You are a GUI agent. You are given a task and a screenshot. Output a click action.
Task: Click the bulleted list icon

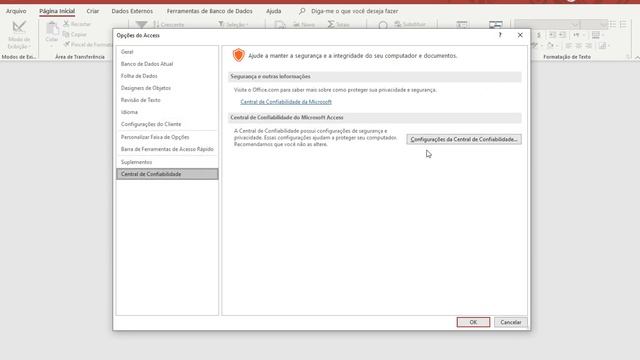[613, 24]
